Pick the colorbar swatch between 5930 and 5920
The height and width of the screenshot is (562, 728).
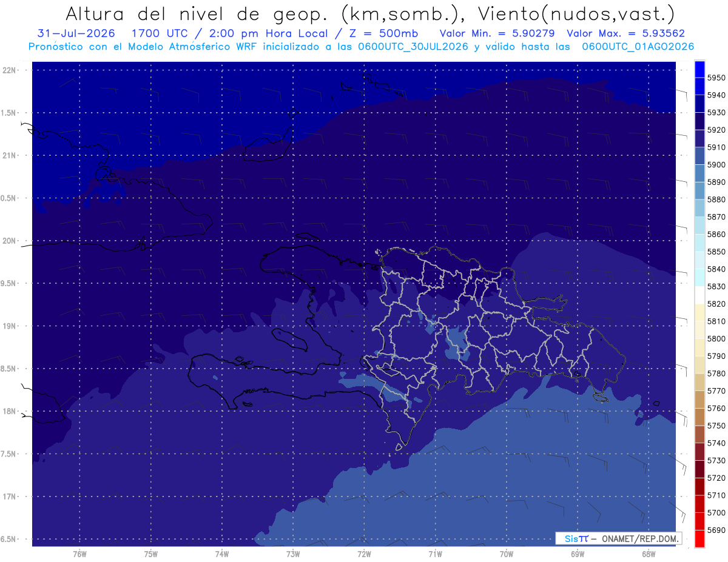(699, 121)
